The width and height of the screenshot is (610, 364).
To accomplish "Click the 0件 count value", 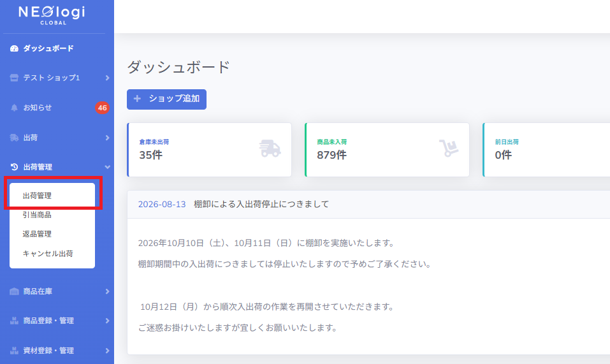I will (x=504, y=155).
